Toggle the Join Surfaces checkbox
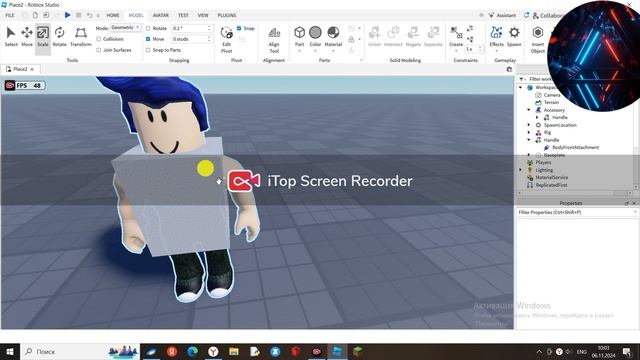Image resolution: width=640 pixels, height=360 pixels. coord(98,50)
